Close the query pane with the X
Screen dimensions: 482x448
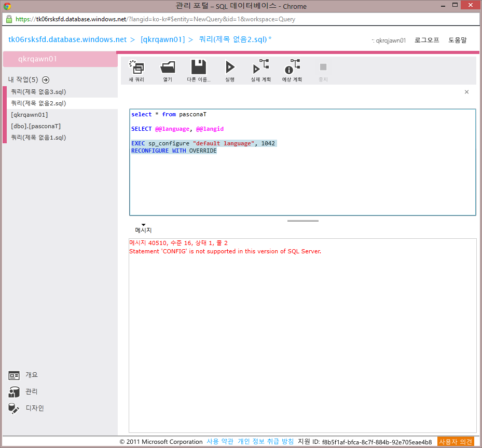466,92
